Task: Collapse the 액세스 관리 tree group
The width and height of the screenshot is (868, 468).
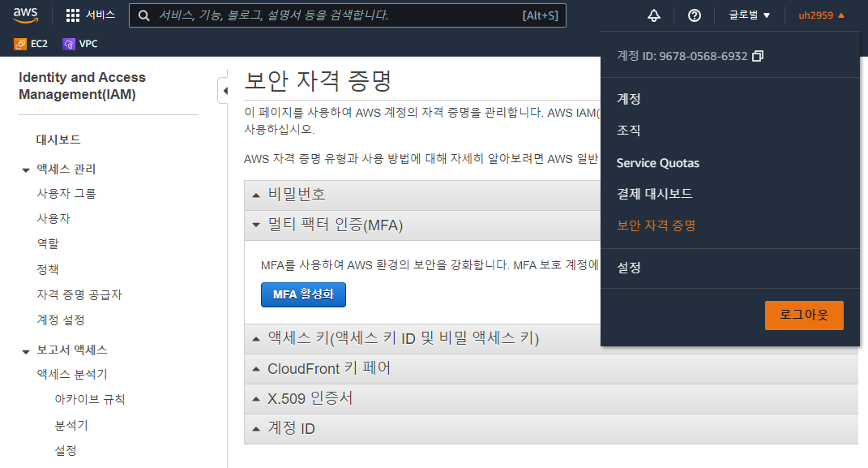Action: (25, 170)
